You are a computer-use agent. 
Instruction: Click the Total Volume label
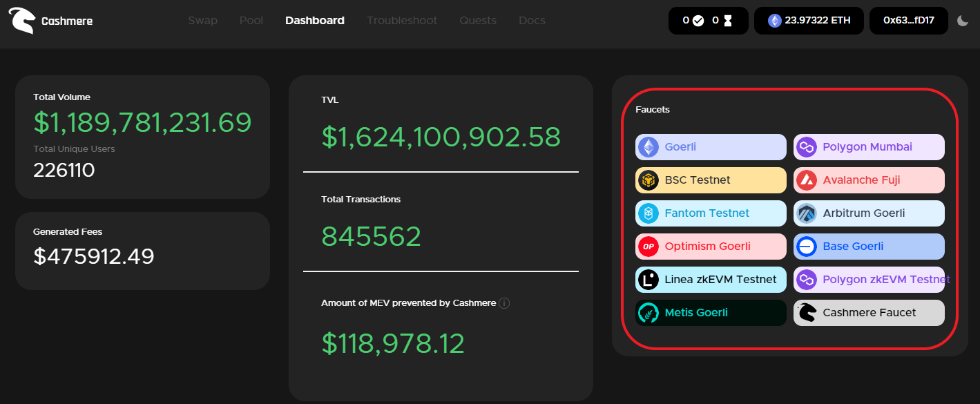pos(61,97)
